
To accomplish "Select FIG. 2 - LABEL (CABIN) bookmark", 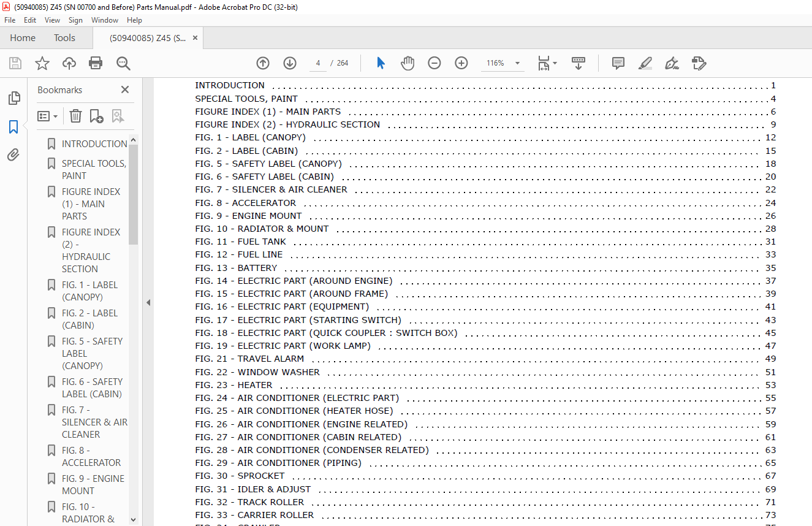I will [89, 319].
